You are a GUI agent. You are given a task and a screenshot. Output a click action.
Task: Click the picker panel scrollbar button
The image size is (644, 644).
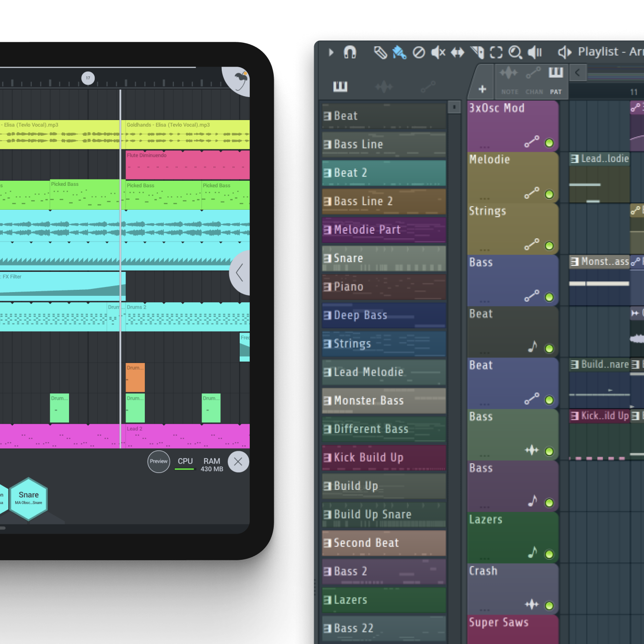(454, 107)
